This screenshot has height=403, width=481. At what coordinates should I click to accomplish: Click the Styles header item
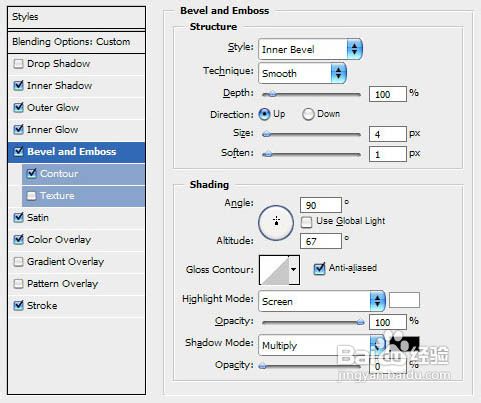[x=76, y=17]
